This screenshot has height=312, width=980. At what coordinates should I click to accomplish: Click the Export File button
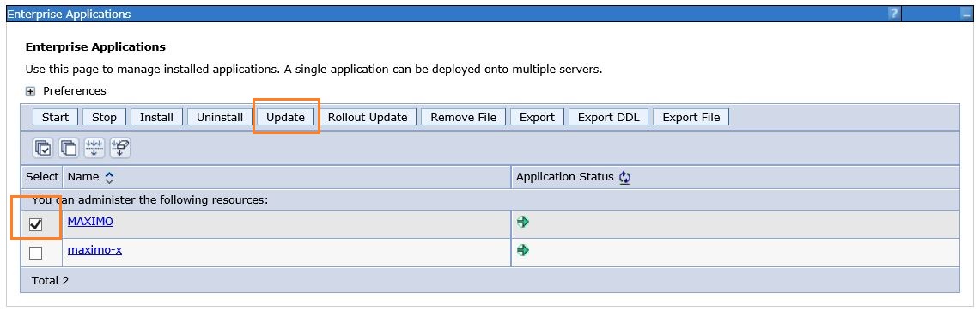[x=691, y=117]
